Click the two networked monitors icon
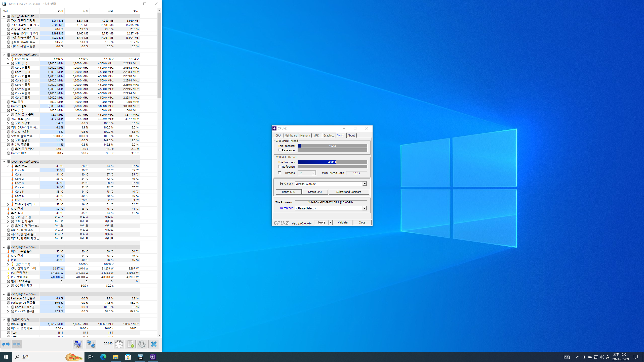Viewport: 644px width, 362px height. (x=91, y=344)
